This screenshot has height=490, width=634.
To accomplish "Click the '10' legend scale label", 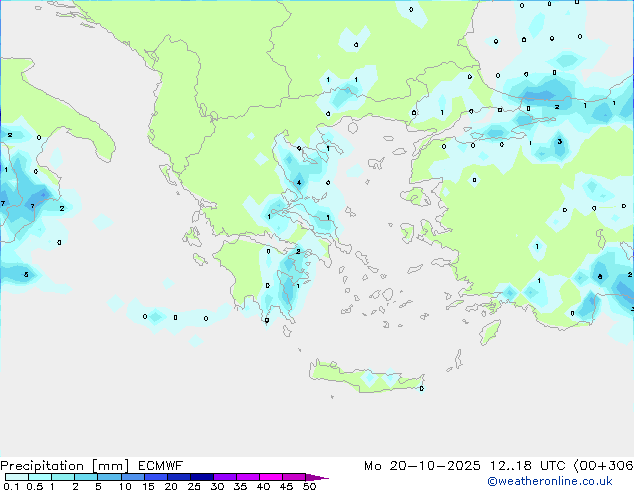I will pyautogui.click(x=125, y=486).
